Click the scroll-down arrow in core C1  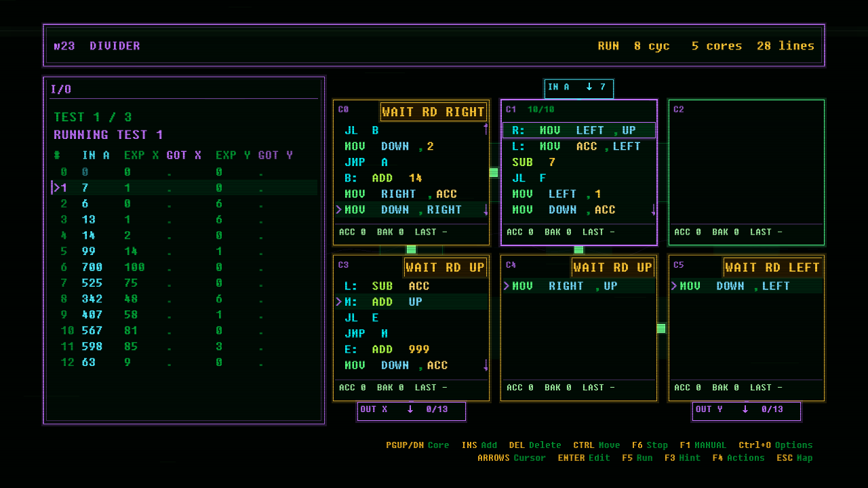[653, 209]
